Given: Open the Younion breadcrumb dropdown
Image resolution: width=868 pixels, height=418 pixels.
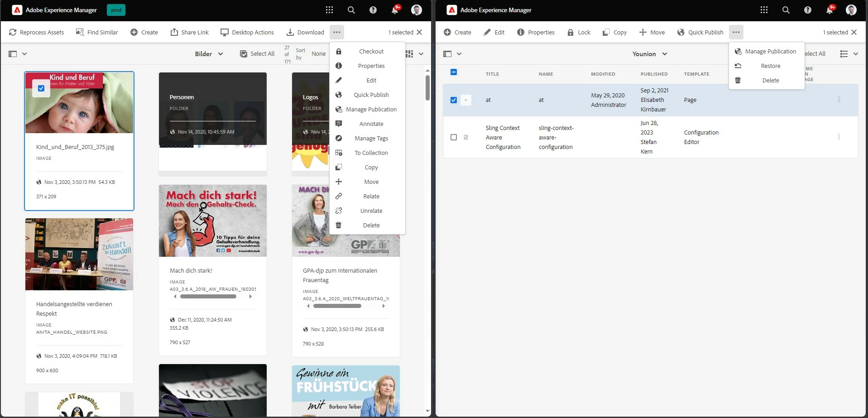Looking at the screenshot, I should (x=650, y=54).
